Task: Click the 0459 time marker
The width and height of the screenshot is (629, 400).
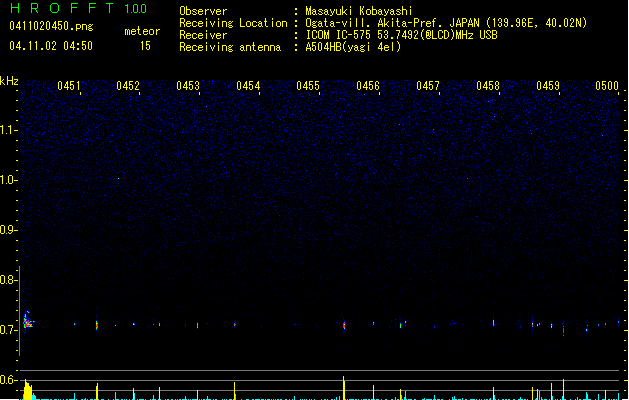Action: click(x=548, y=86)
